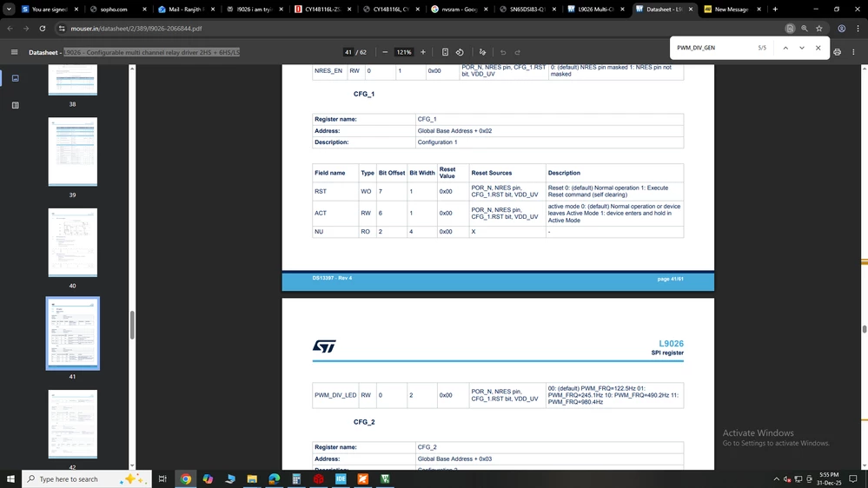Open page 42 thumbnail

(x=72, y=424)
